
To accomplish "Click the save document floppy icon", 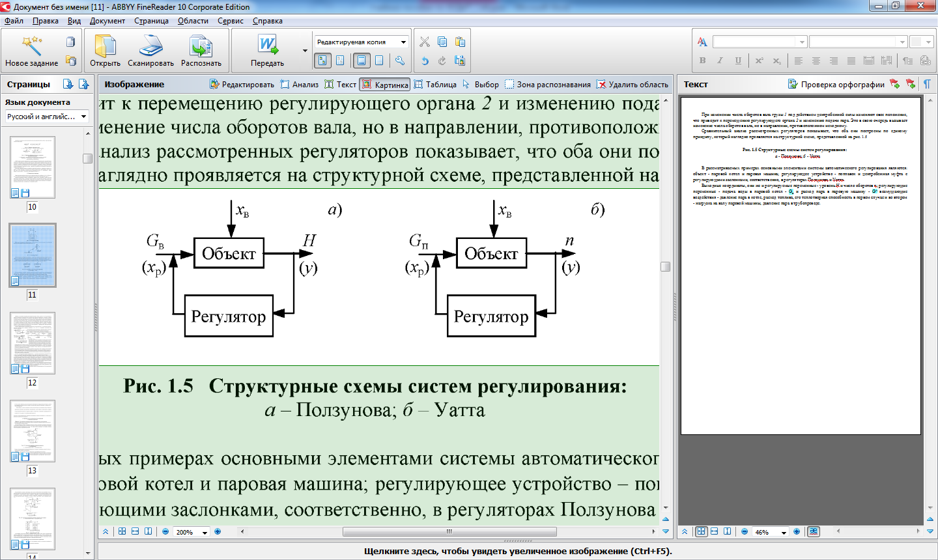I will (460, 61).
